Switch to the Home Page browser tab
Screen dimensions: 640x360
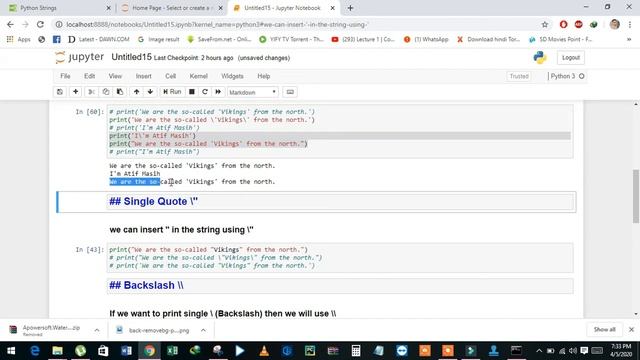click(x=171, y=8)
